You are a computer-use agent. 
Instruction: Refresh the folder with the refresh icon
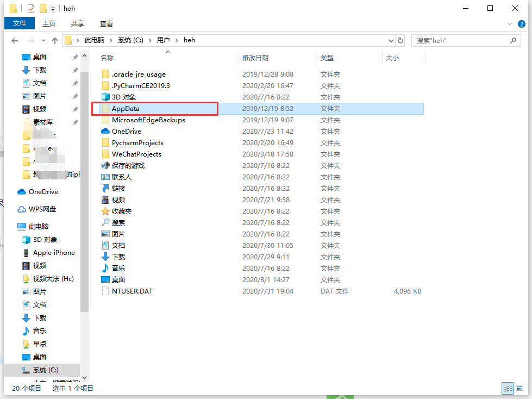tap(400, 40)
